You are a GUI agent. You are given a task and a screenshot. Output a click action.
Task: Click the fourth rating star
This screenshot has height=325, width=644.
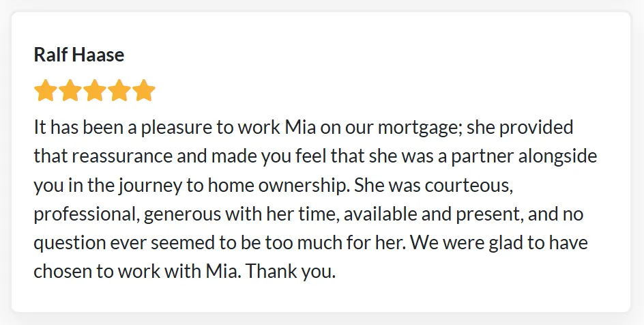click(x=119, y=90)
